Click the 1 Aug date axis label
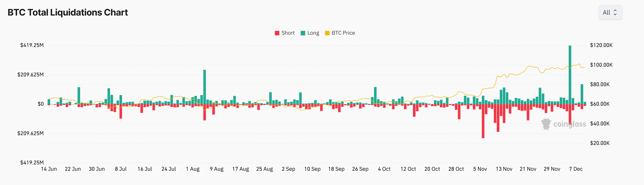 [x=193, y=169]
